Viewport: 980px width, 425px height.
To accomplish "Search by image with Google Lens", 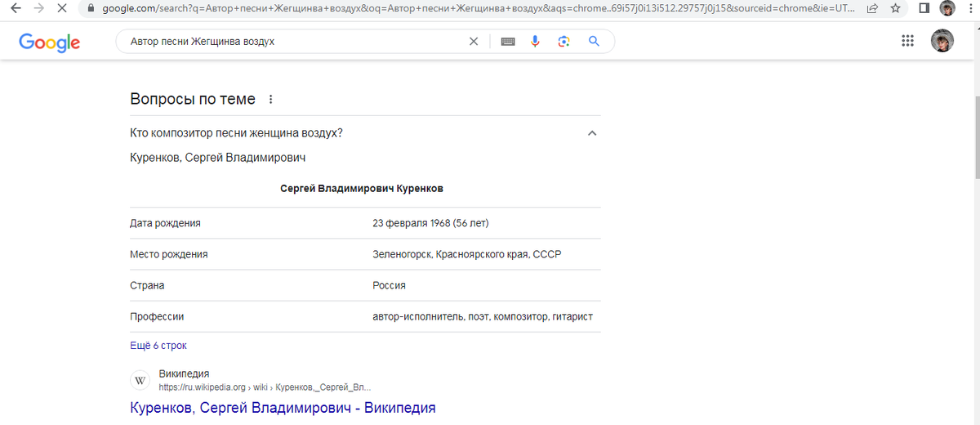I will pos(563,42).
